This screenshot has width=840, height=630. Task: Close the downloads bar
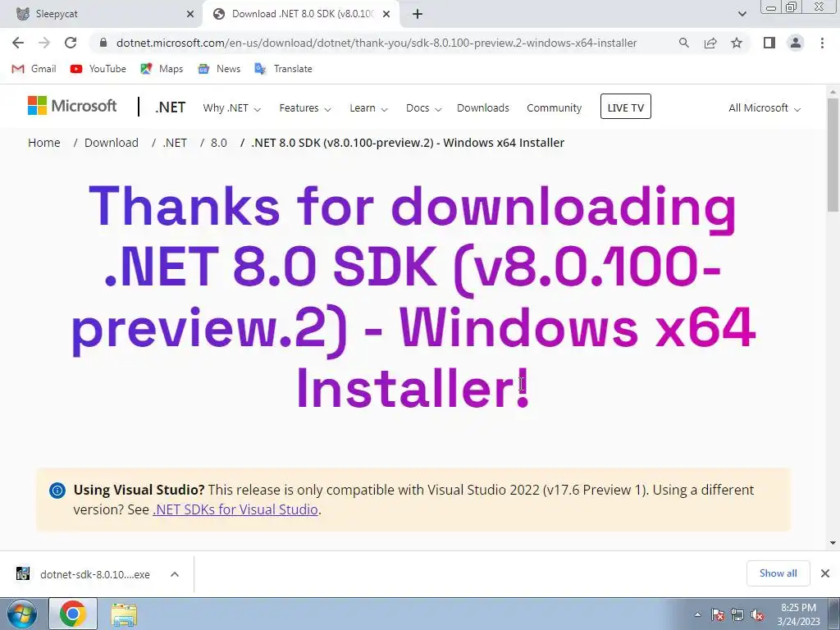coord(825,573)
